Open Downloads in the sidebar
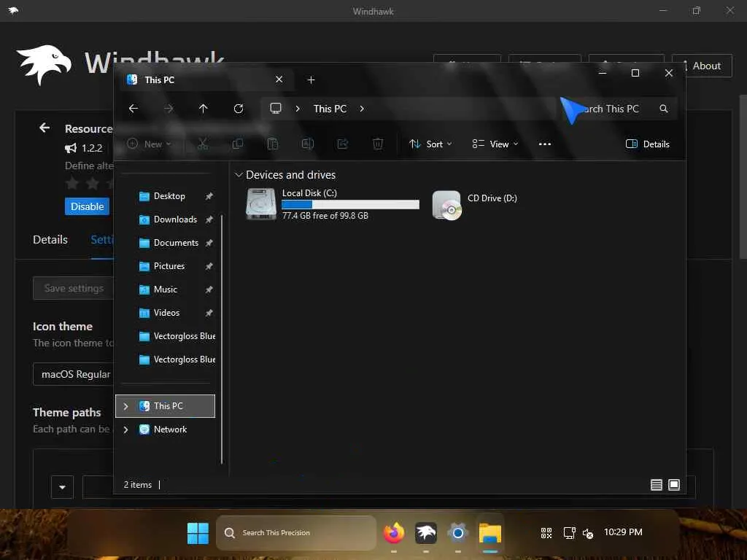Viewport: 747px width, 560px height. (174, 219)
